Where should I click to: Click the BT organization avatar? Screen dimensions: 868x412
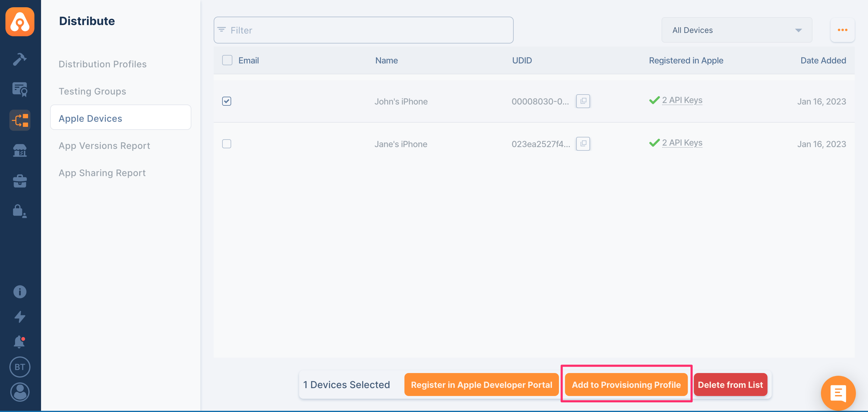(20, 367)
